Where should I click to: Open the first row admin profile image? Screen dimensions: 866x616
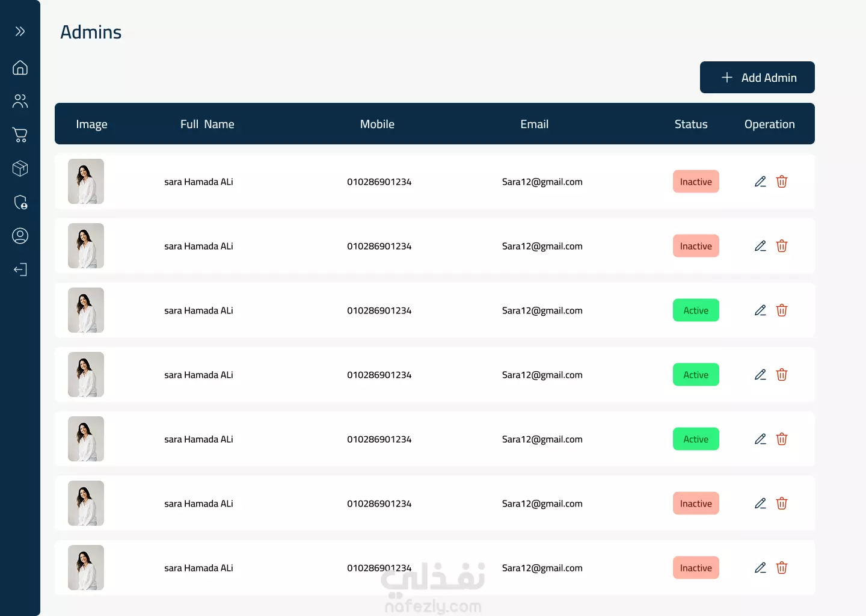[x=86, y=182]
